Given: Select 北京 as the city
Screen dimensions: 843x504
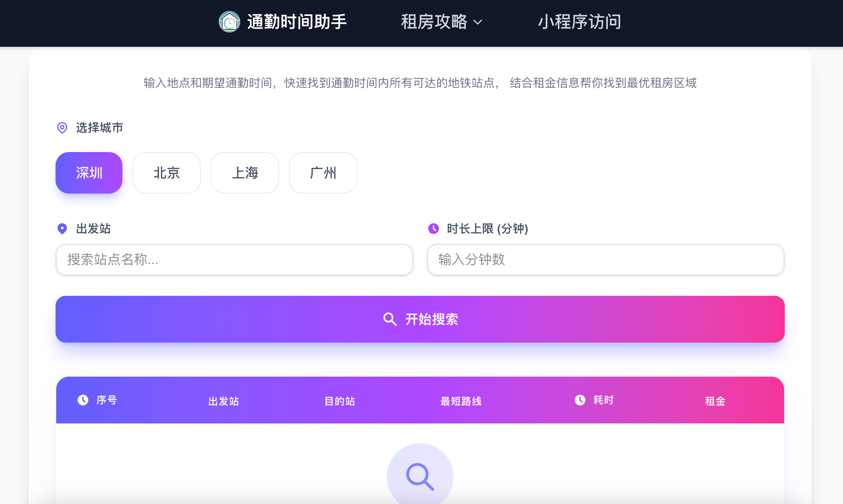Looking at the screenshot, I should point(166,173).
